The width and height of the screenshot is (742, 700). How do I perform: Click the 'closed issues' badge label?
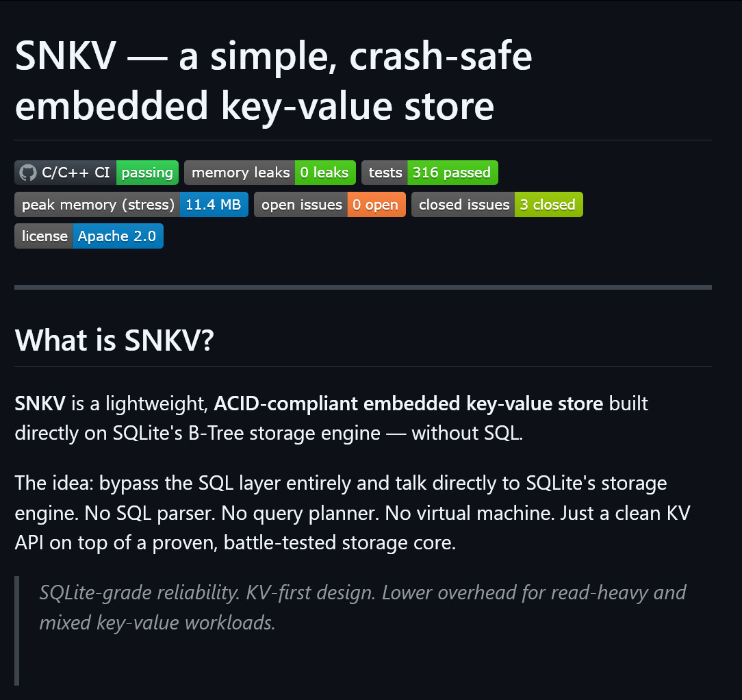click(x=463, y=205)
